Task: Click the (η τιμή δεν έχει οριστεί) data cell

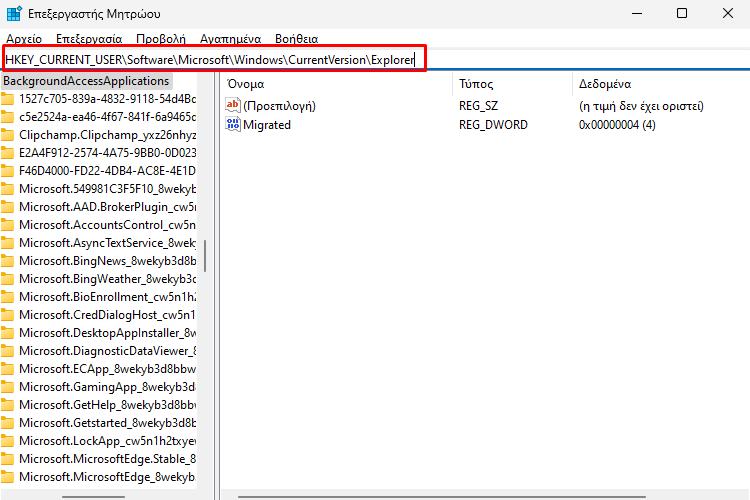Action: tap(641, 106)
